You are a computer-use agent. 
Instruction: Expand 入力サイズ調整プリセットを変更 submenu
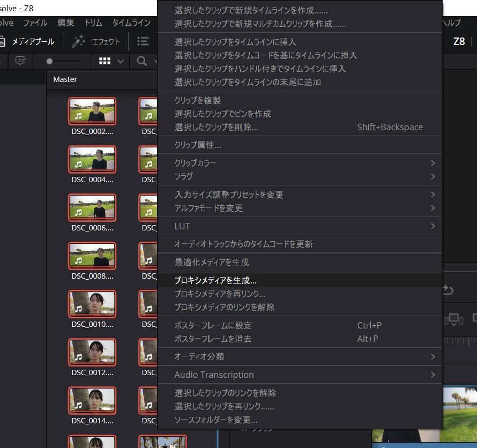pyautogui.click(x=300, y=195)
